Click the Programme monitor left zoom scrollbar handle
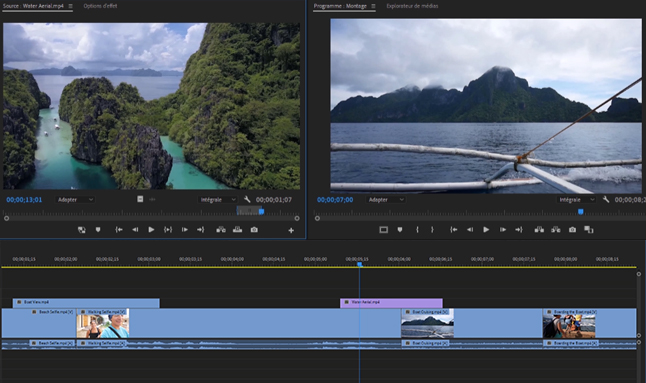This screenshot has height=383, width=646. tap(317, 218)
